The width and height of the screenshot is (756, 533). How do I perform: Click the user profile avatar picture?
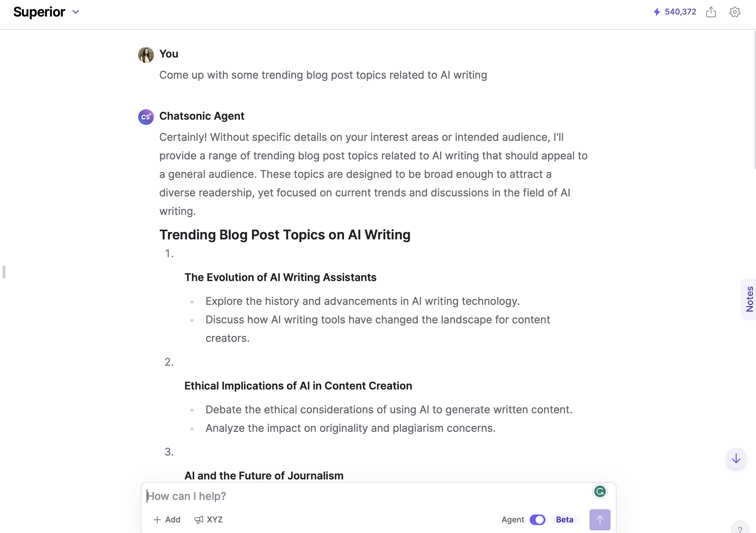pos(146,55)
